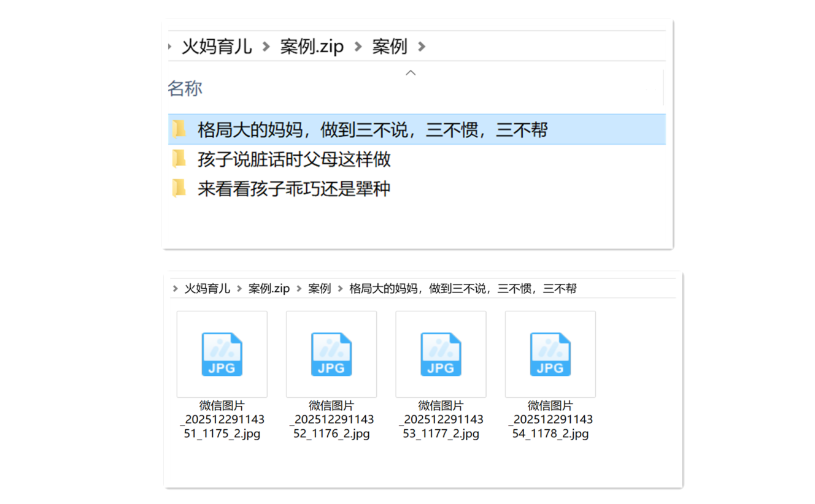Click file name 微信图片_20251229114352_1176_2.jpg
Viewport: 815px width, 504px height.
(331, 419)
